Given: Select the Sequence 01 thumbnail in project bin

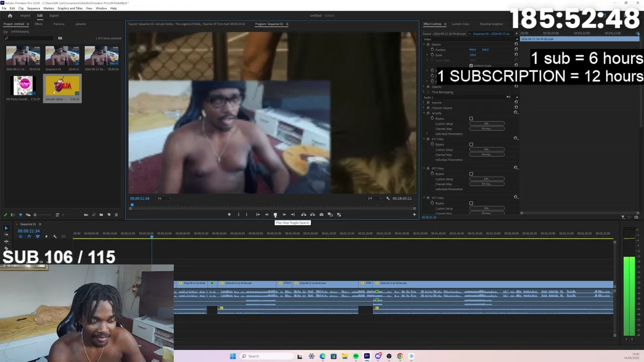Looking at the screenshot, I should tap(62, 56).
